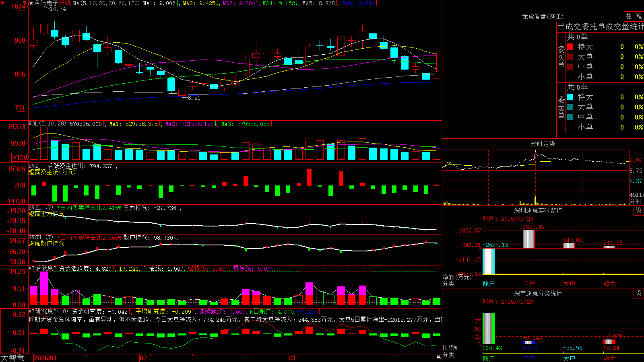Screen dimensions: 644x362
Task: Open the 设 settings for 深市超赢分类统计
Action: click(x=639, y=293)
